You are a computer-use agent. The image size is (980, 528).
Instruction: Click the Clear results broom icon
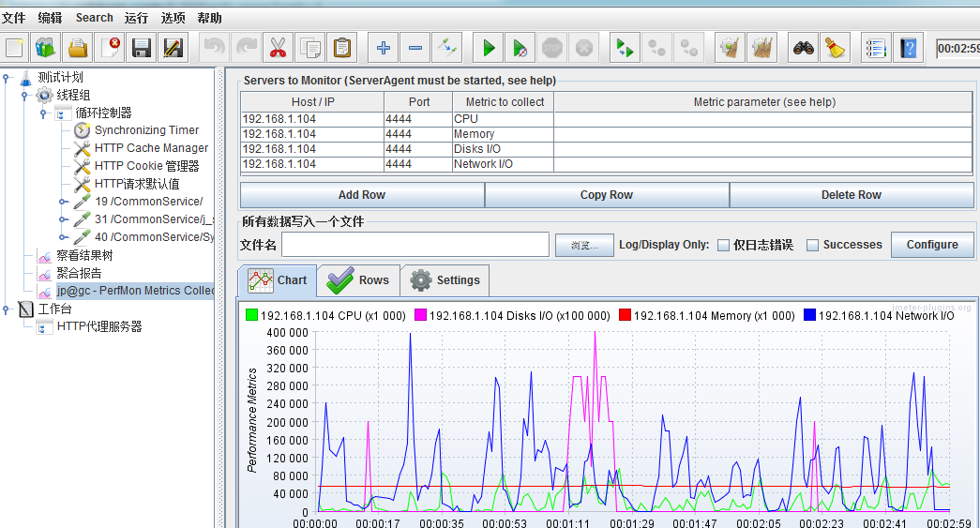click(x=730, y=48)
